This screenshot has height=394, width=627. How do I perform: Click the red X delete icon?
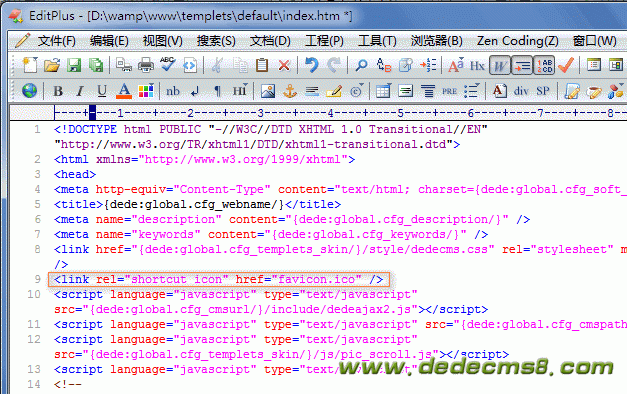click(284, 65)
